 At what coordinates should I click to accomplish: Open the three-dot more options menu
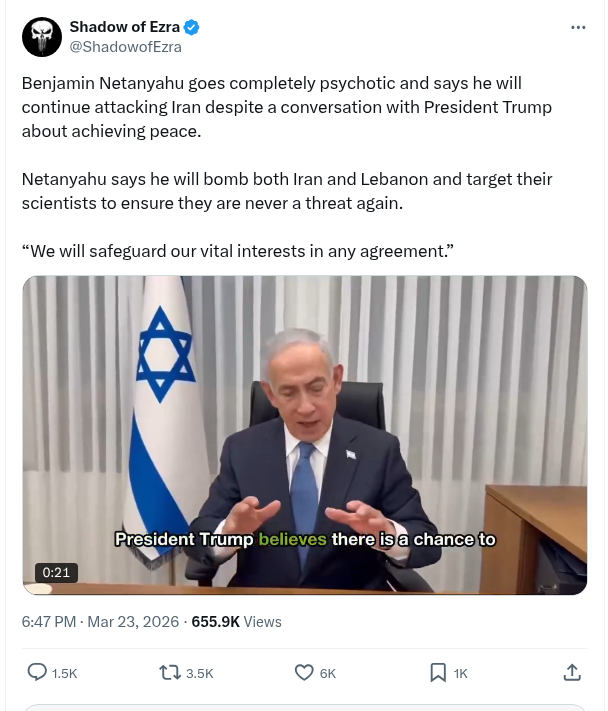pos(578,28)
